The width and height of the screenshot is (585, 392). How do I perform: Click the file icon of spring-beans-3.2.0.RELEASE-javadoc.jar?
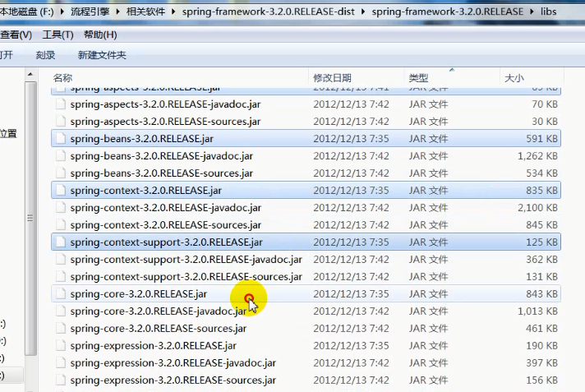pos(61,155)
